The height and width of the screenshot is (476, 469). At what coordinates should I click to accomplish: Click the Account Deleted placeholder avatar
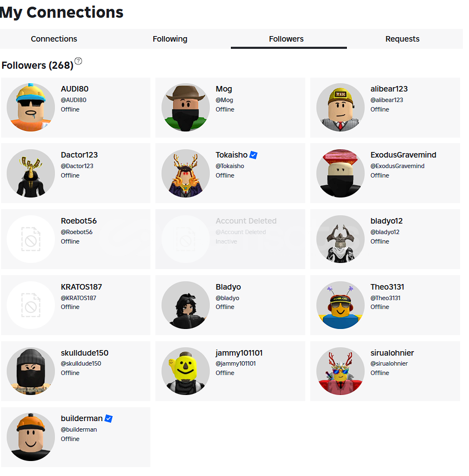[x=185, y=239]
